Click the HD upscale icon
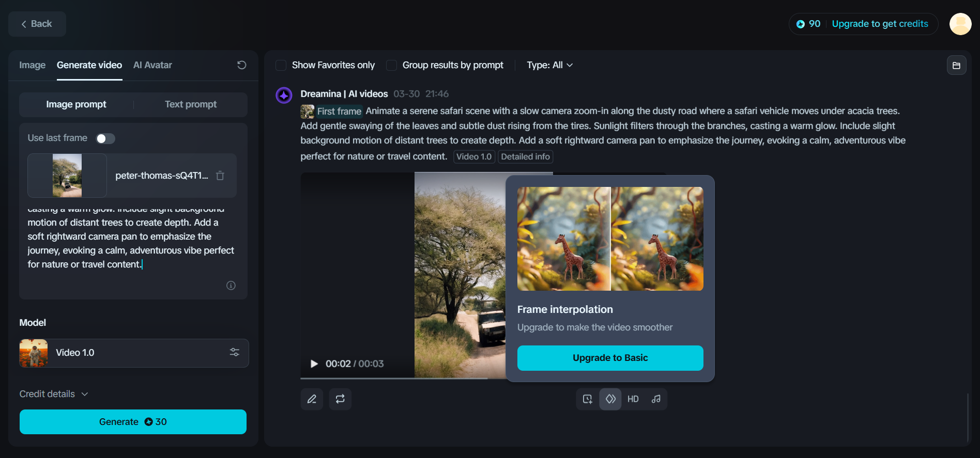980x458 pixels. (x=633, y=399)
